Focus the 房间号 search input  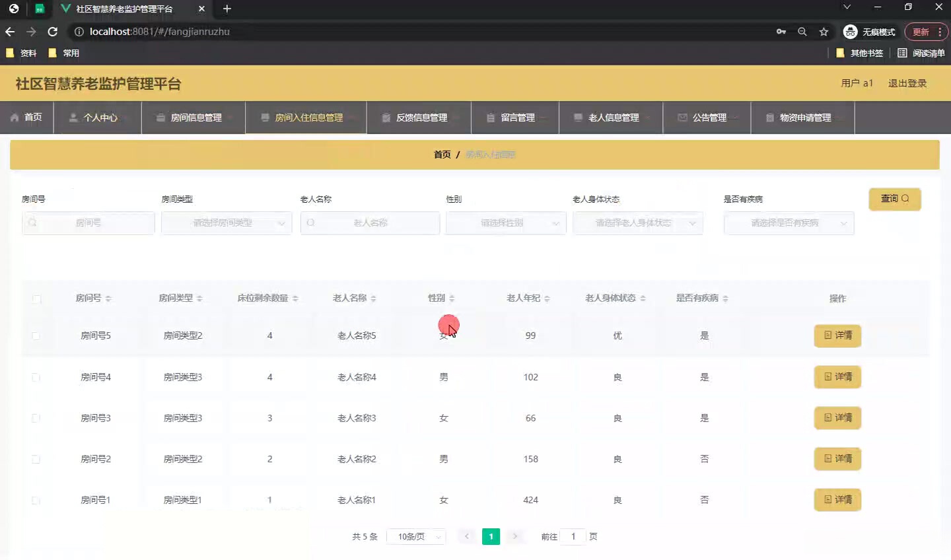(x=88, y=223)
